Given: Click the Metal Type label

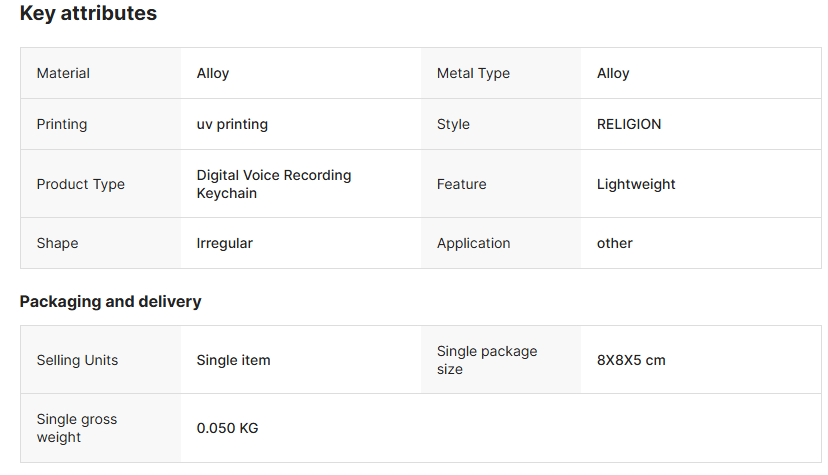Looking at the screenshot, I should click(x=473, y=73).
